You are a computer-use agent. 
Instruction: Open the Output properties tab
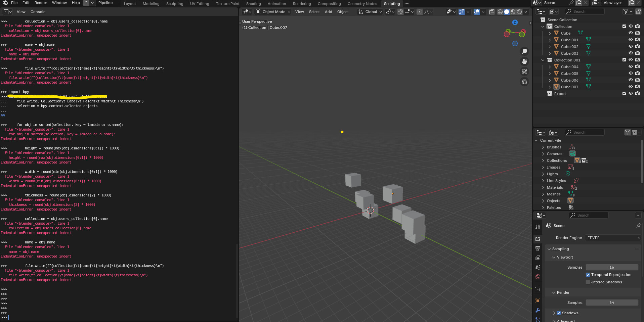click(538, 248)
